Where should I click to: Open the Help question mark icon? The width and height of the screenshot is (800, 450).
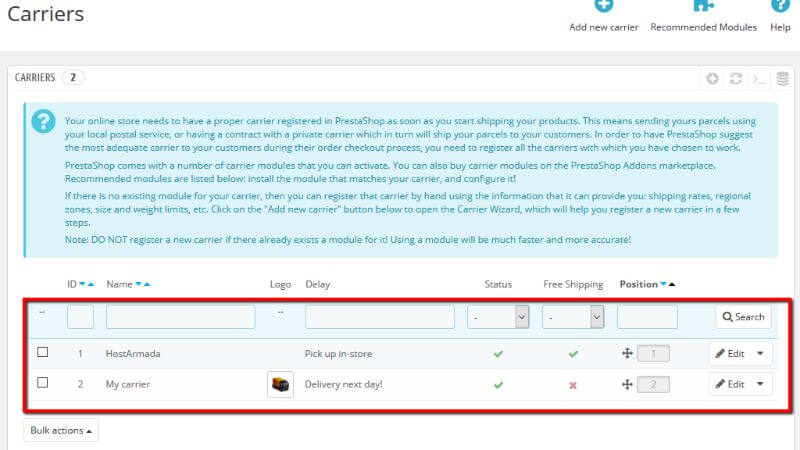click(780, 7)
